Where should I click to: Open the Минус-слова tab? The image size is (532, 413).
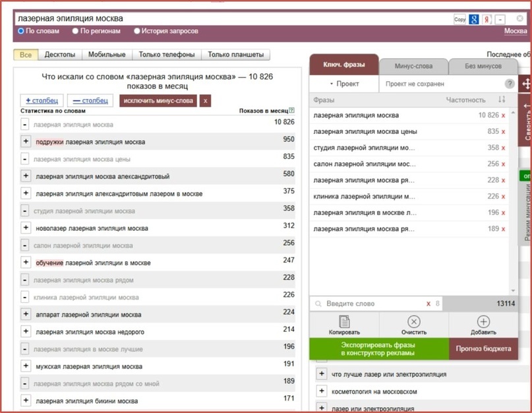[x=413, y=66]
